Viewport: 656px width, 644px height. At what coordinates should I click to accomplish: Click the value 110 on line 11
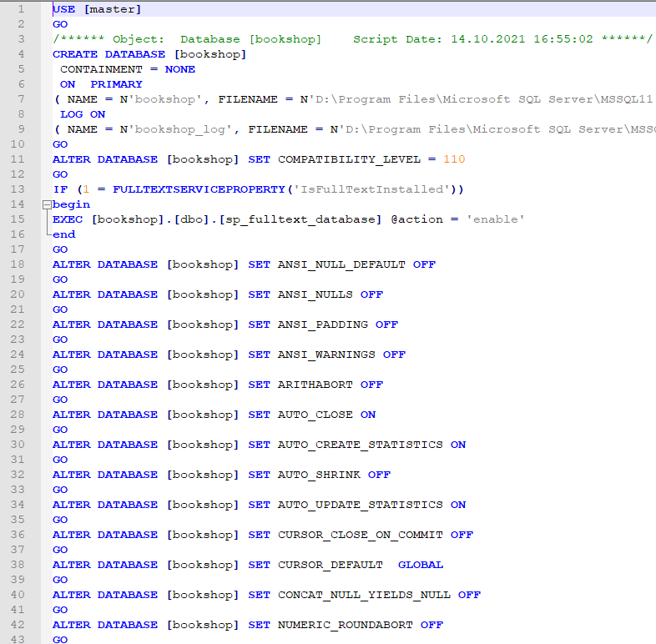(454, 159)
